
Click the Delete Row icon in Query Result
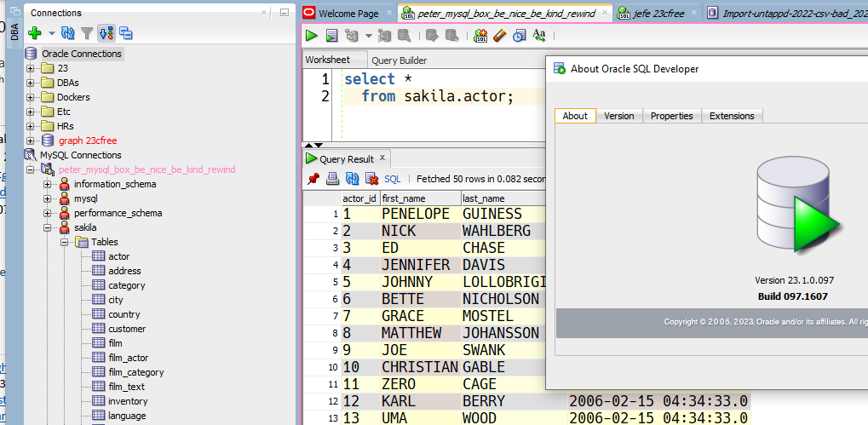point(371,179)
